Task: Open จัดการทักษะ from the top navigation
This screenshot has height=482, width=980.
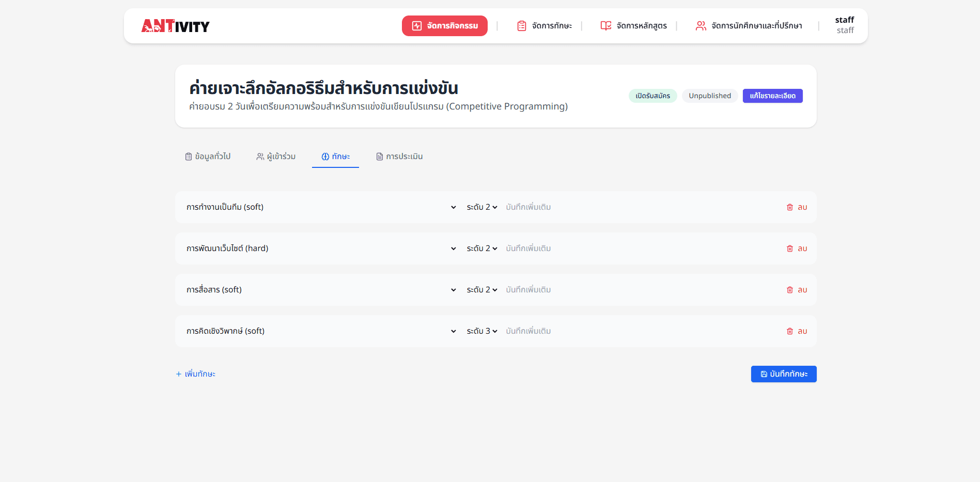Action: coord(545,26)
